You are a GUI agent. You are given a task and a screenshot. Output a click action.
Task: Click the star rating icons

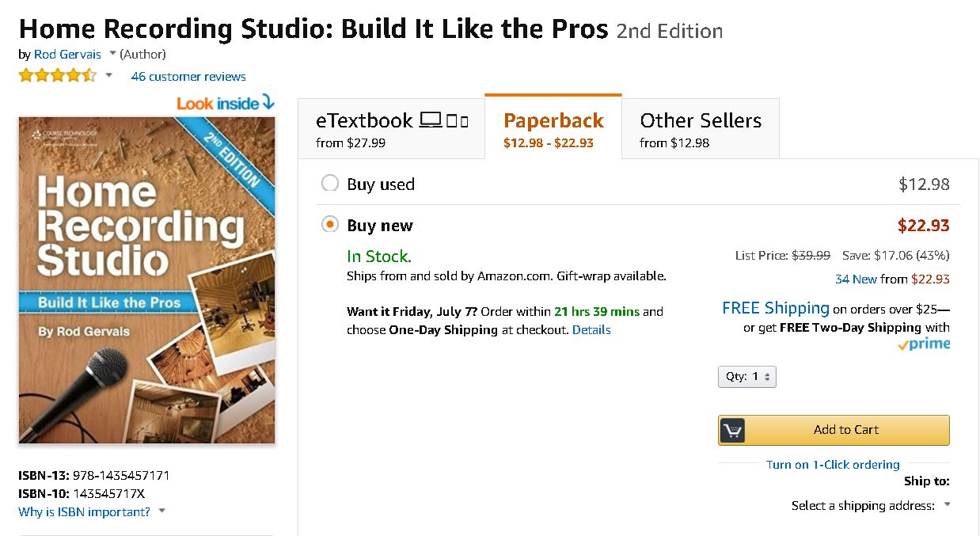point(57,76)
